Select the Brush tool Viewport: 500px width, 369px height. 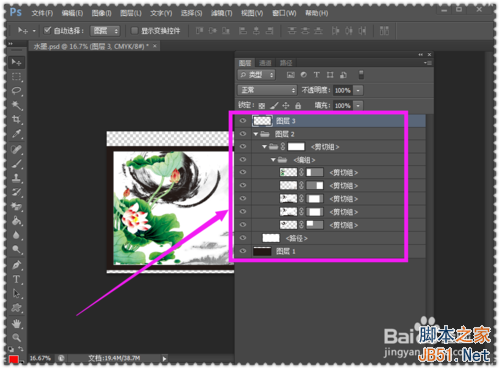point(16,164)
